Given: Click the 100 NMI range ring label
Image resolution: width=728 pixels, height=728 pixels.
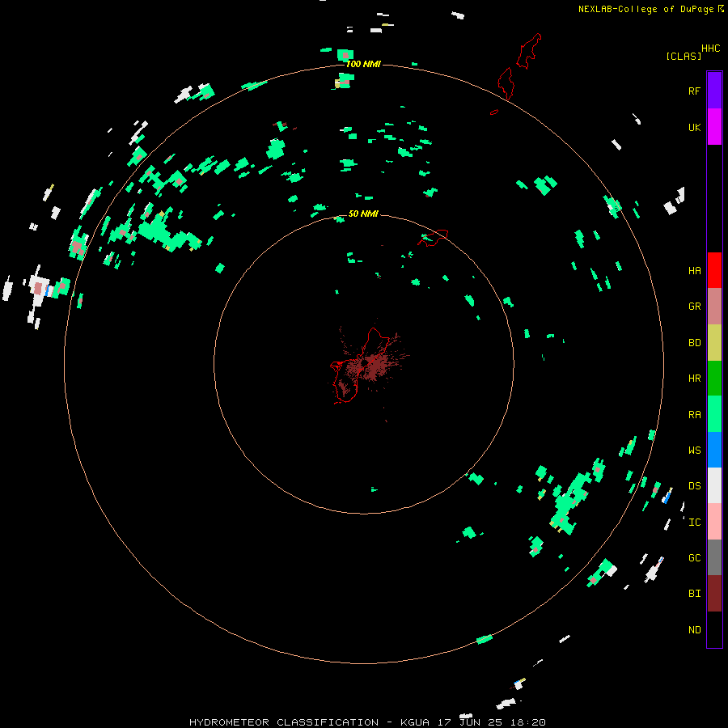Looking at the screenshot, I should (x=363, y=64).
